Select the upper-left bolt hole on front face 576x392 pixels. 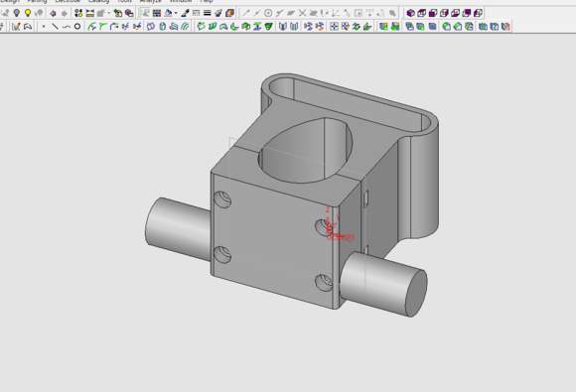click(222, 199)
